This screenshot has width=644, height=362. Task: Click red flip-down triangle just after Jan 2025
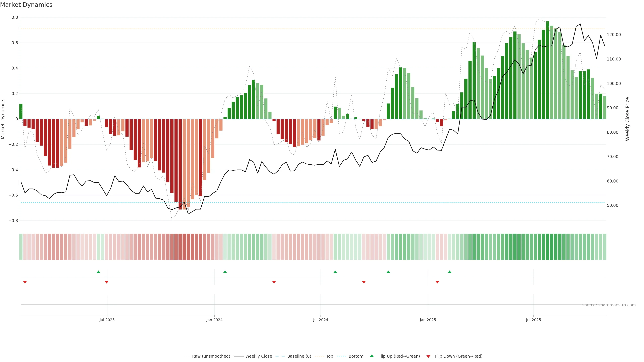[x=437, y=282]
